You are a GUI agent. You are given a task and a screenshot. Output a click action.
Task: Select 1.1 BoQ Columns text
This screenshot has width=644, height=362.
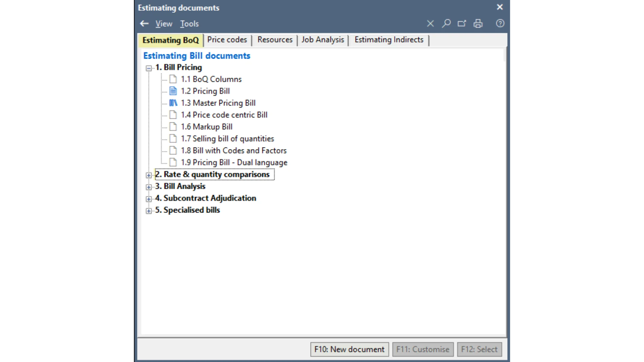[x=211, y=79]
